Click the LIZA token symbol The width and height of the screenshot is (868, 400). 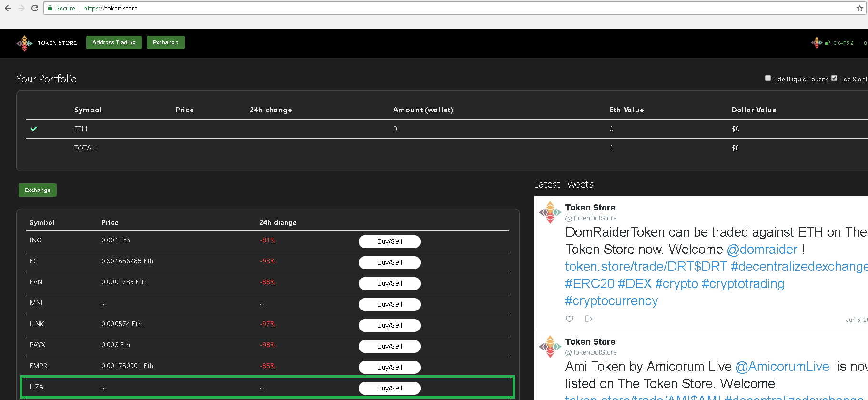click(37, 387)
